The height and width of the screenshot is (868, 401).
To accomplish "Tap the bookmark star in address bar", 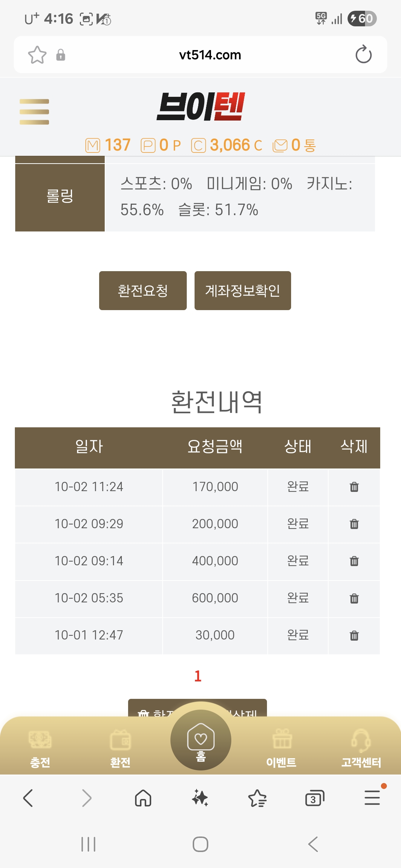I will (37, 55).
